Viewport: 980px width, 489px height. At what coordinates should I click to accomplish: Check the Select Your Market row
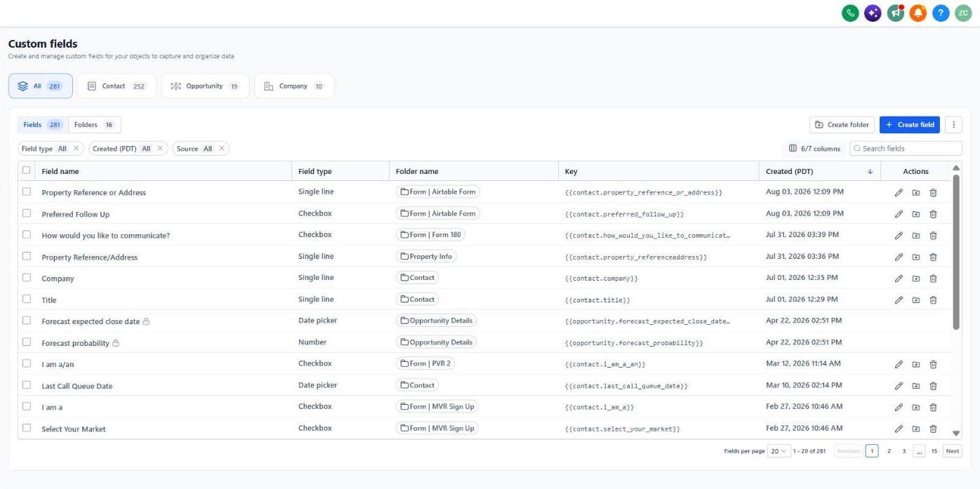coord(27,427)
